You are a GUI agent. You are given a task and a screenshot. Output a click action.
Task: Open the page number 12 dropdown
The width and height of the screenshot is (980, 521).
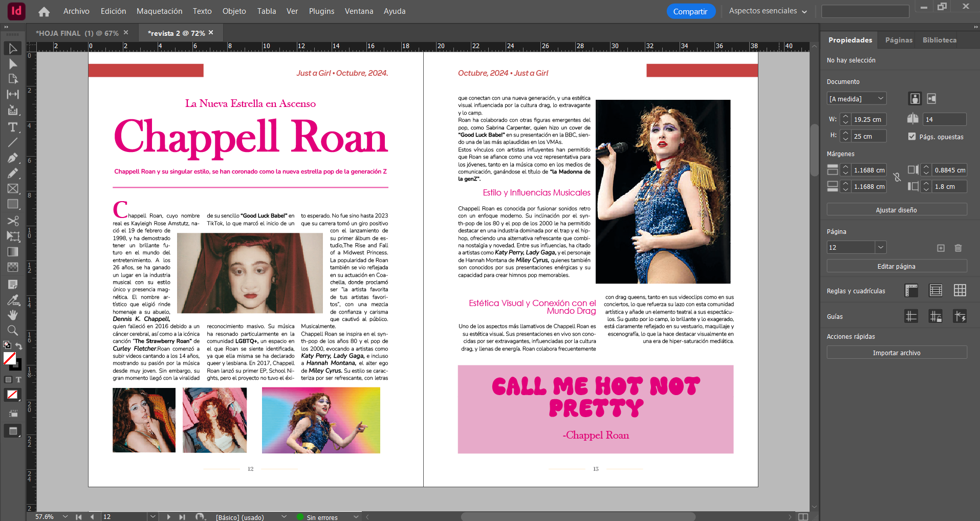[880, 248]
